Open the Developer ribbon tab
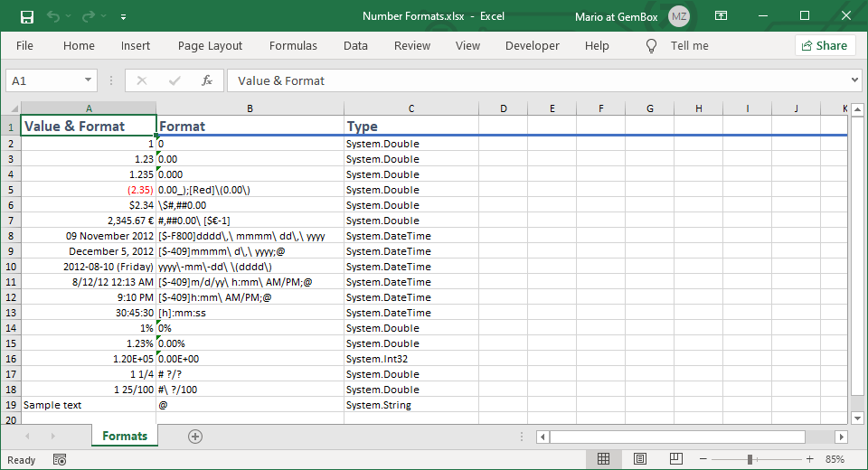This screenshot has width=868, height=470. pyautogui.click(x=533, y=45)
